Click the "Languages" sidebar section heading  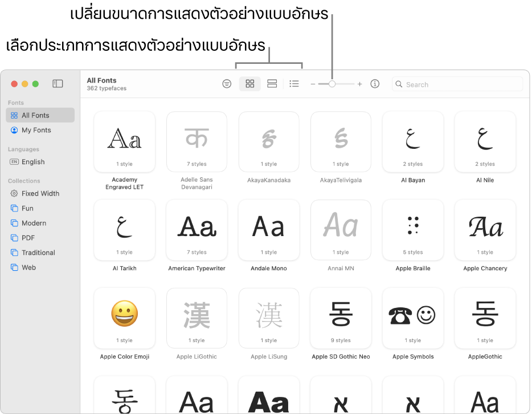point(23,149)
